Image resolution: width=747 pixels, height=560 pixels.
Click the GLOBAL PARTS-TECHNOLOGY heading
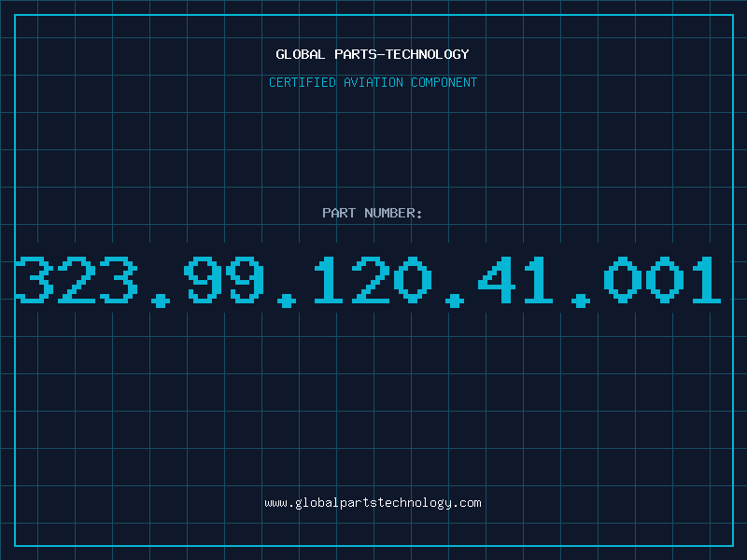373,54
